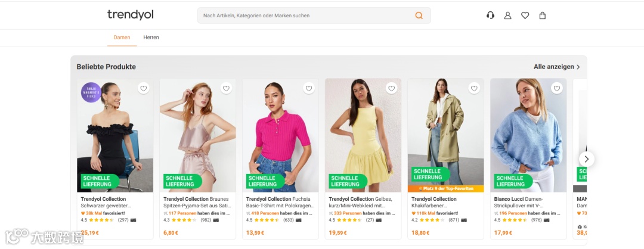644x249 pixels.
Task: Open customer support headset icon
Action: coord(490,15)
